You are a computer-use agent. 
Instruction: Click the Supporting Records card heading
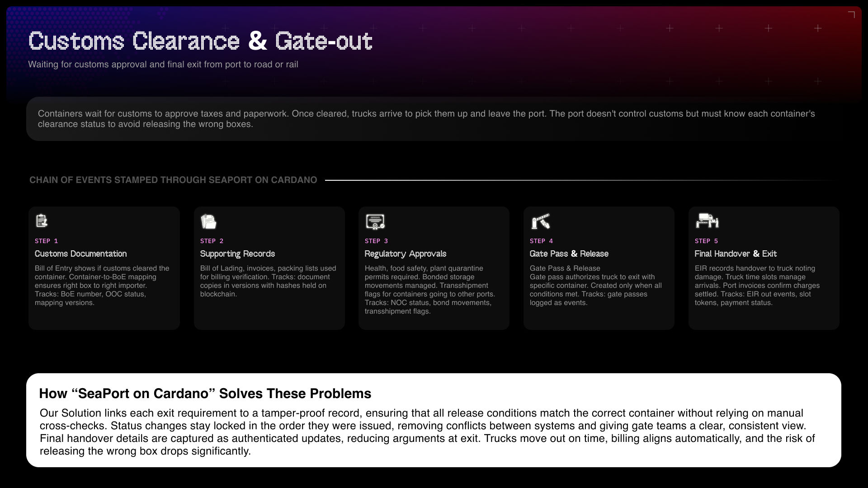click(237, 254)
